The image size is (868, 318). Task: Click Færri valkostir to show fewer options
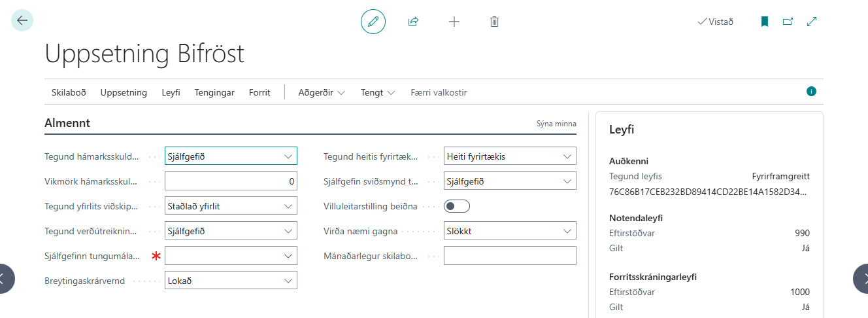(x=439, y=92)
